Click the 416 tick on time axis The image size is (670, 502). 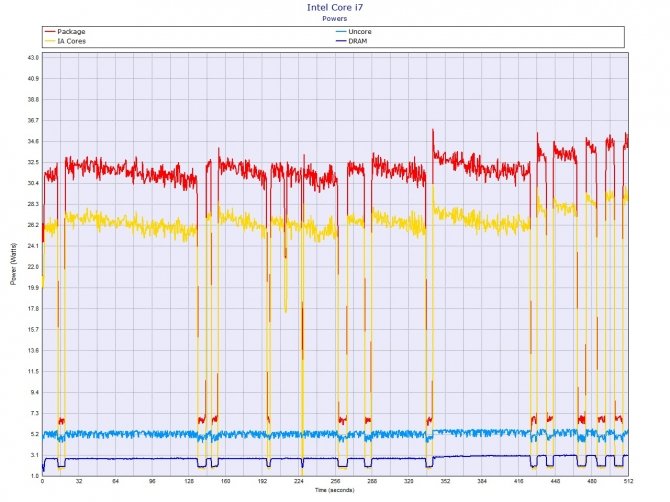[518, 481]
